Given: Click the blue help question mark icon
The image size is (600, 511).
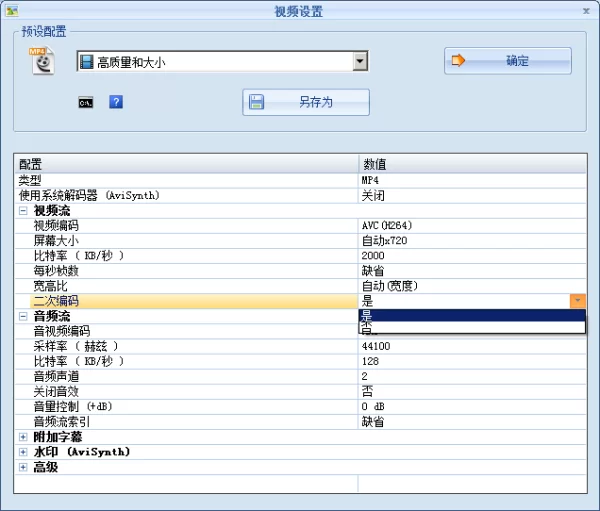Looking at the screenshot, I should pyautogui.click(x=116, y=102).
